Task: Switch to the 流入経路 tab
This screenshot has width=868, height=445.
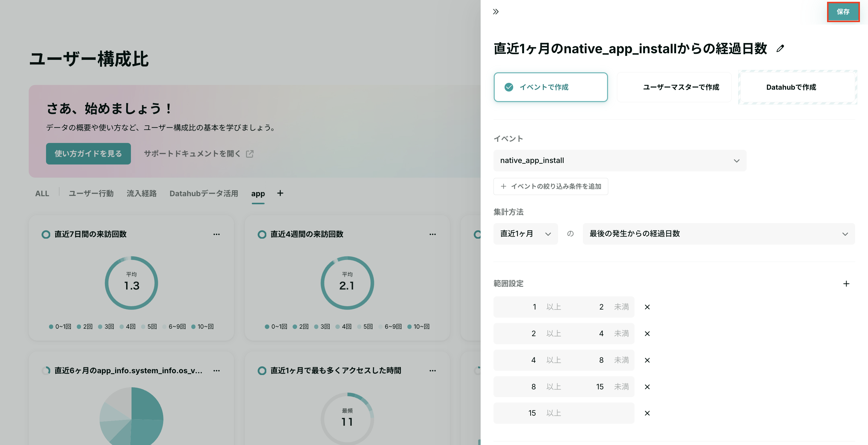Action: pyautogui.click(x=141, y=193)
